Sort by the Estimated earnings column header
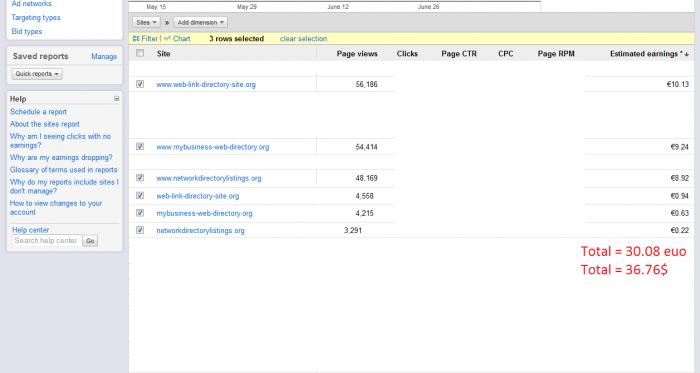 [649, 54]
